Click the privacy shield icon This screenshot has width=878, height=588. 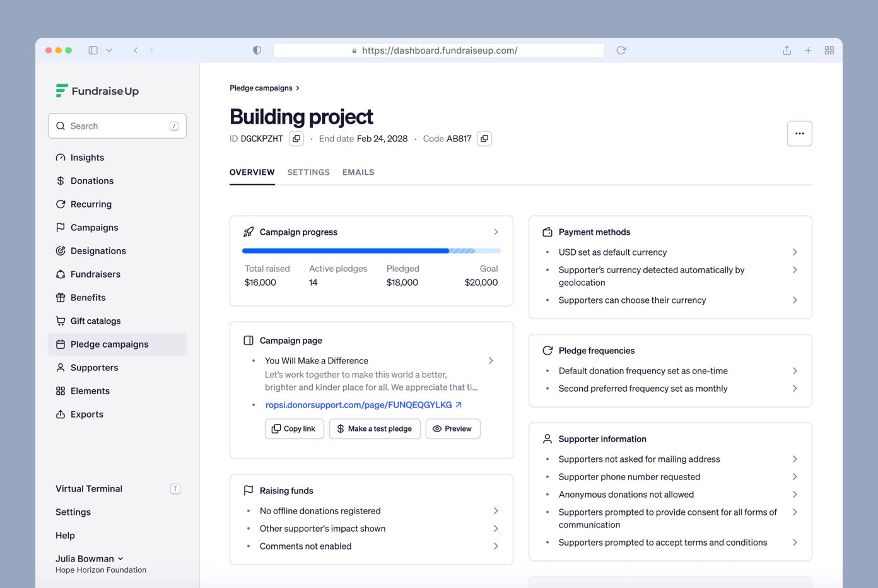click(257, 50)
